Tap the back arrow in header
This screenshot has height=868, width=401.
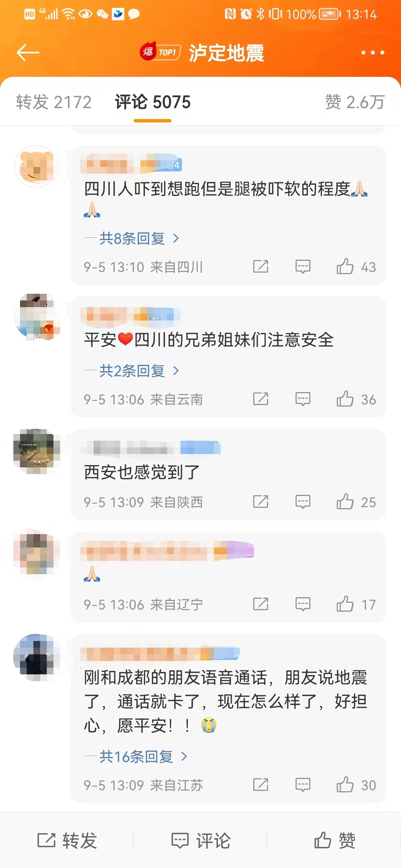28,52
